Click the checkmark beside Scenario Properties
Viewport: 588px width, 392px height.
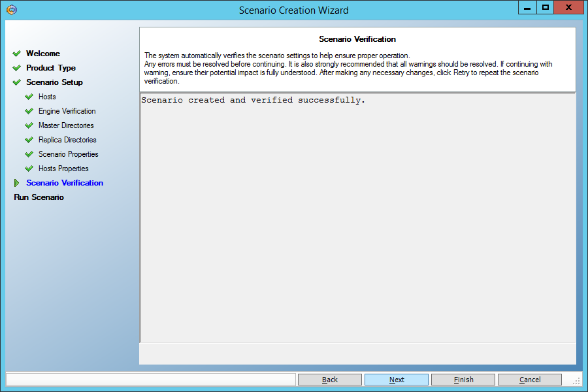29,154
